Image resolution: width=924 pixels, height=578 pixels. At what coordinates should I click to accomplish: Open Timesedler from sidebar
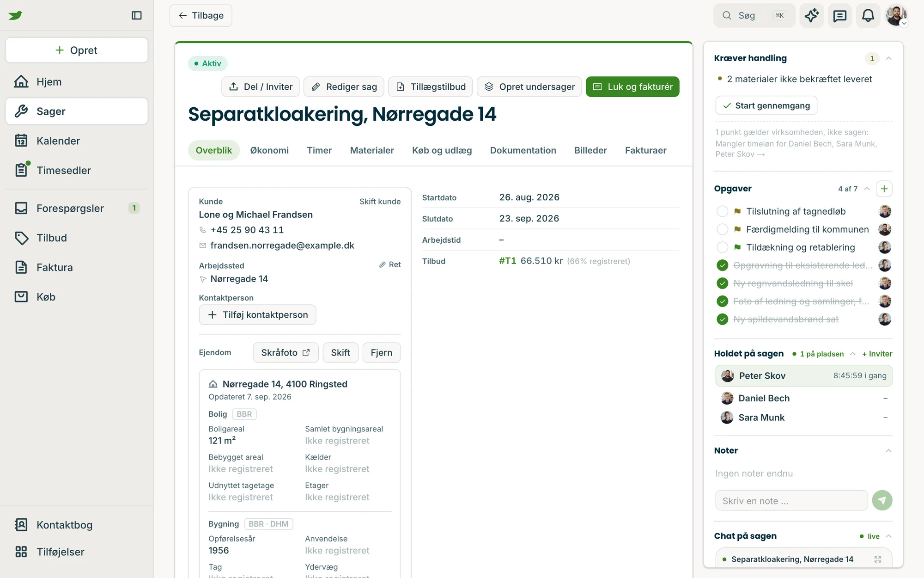coord(77,170)
